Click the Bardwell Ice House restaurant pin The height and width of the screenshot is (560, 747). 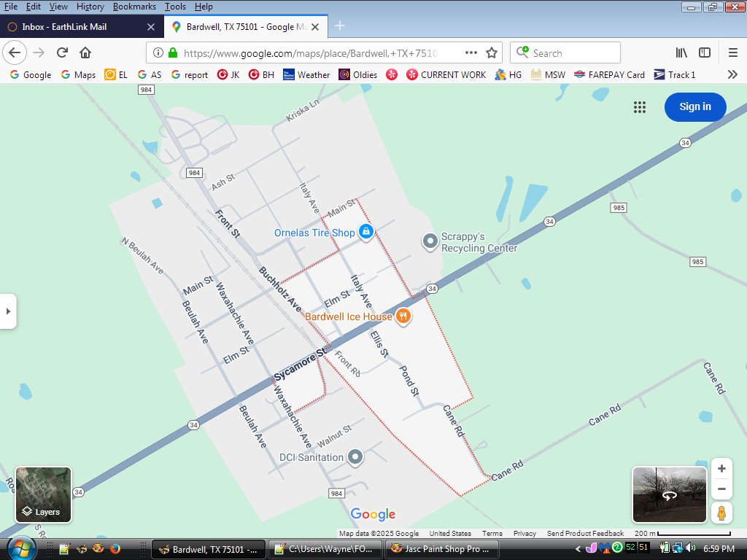403,316
